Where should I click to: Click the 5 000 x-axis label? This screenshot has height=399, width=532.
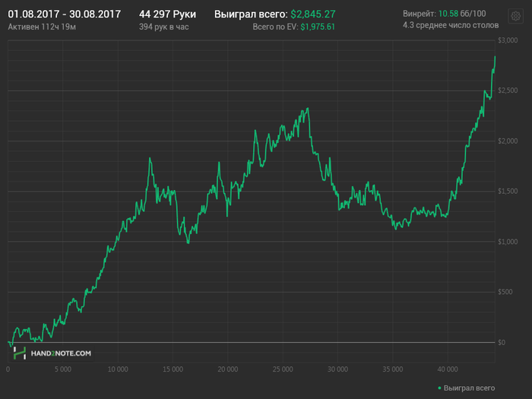(63, 369)
